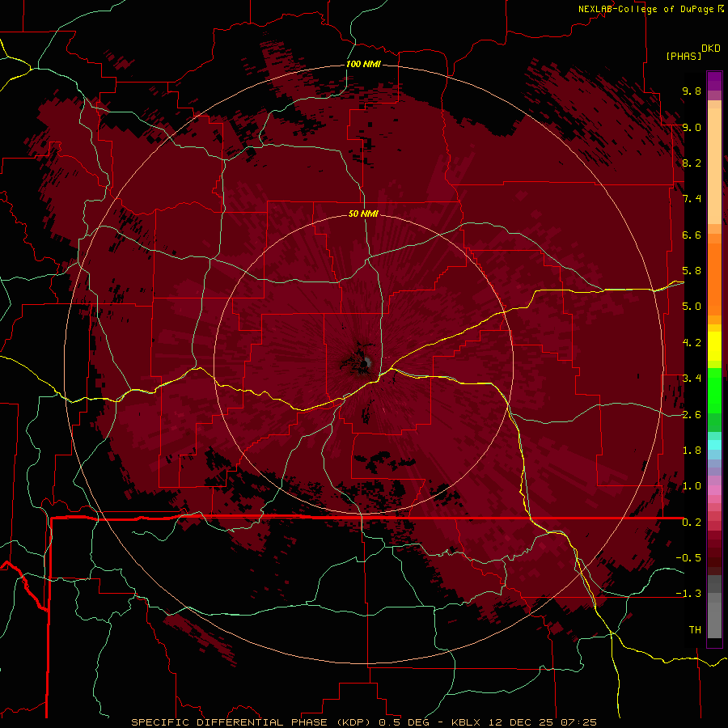This screenshot has width=728, height=728.
Task: Select the 2.6 scale value
Action: pos(692,415)
